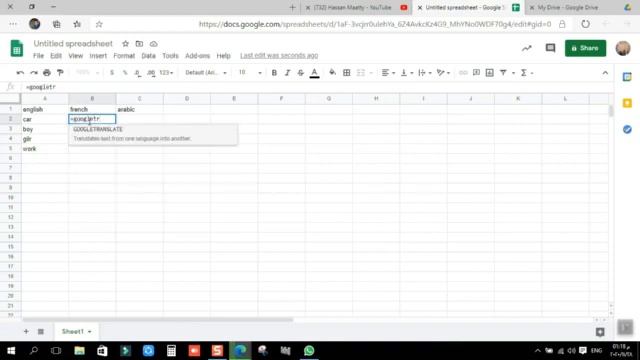Select the GOOGLETRANSLATE function suggestion

[153, 134]
